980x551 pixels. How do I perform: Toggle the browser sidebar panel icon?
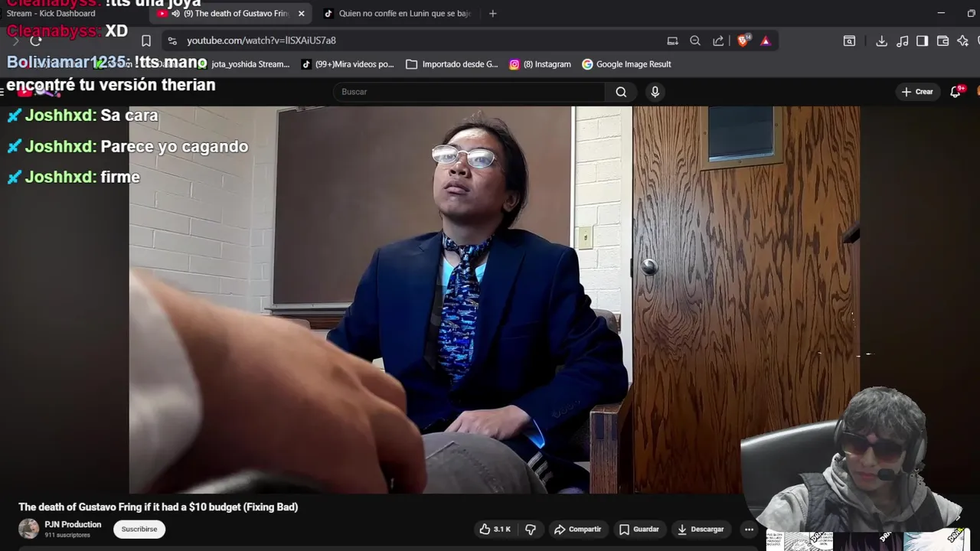coord(922,41)
